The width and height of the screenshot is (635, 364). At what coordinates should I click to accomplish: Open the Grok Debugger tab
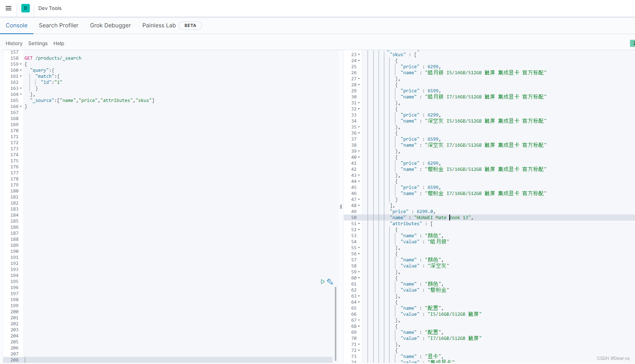(x=110, y=26)
